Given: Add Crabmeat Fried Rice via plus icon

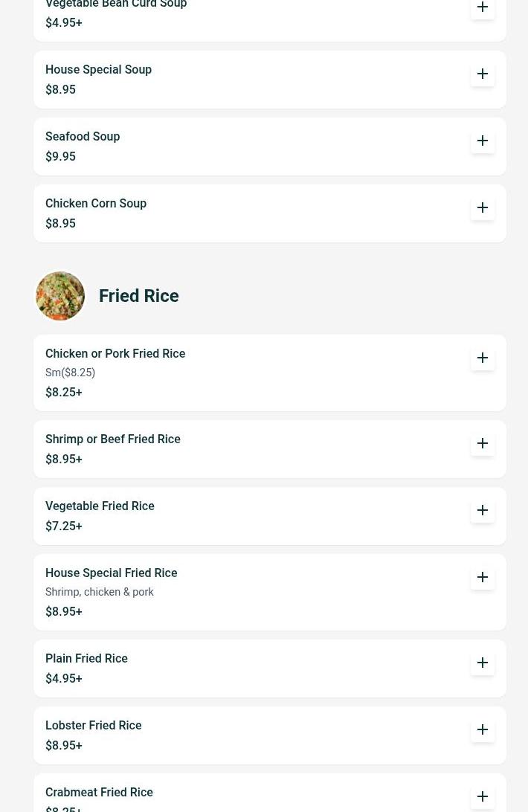Looking at the screenshot, I should tap(483, 796).
